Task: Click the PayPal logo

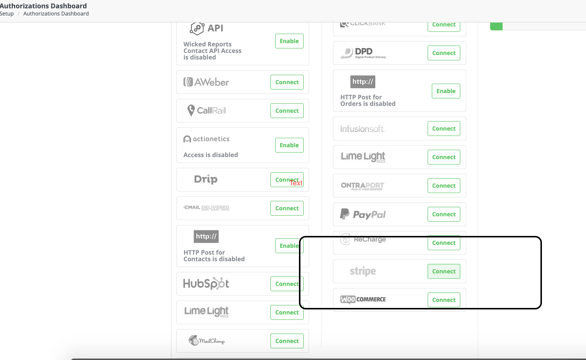Action: [363, 214]
